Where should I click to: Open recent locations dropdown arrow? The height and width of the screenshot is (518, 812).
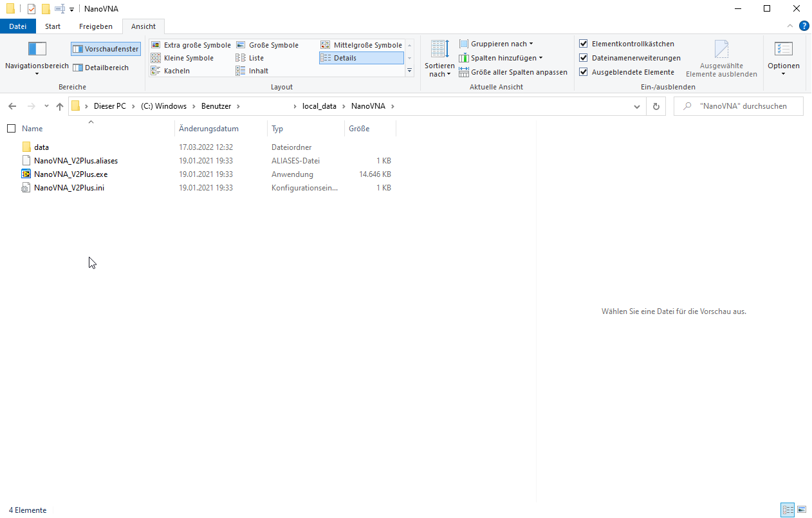click(46, 106)
